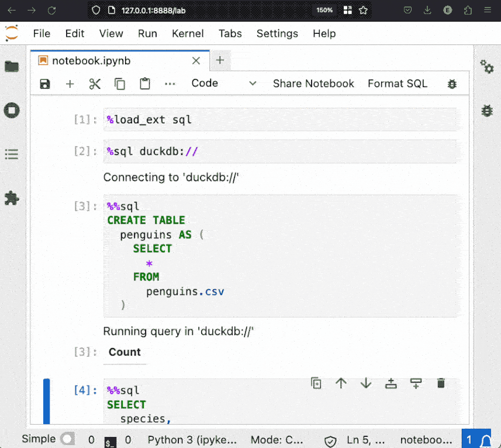The height and width of the screenshot is (448, 501).
Task: Copy the selected cell in the toolbar
Action: coord(120,84)
